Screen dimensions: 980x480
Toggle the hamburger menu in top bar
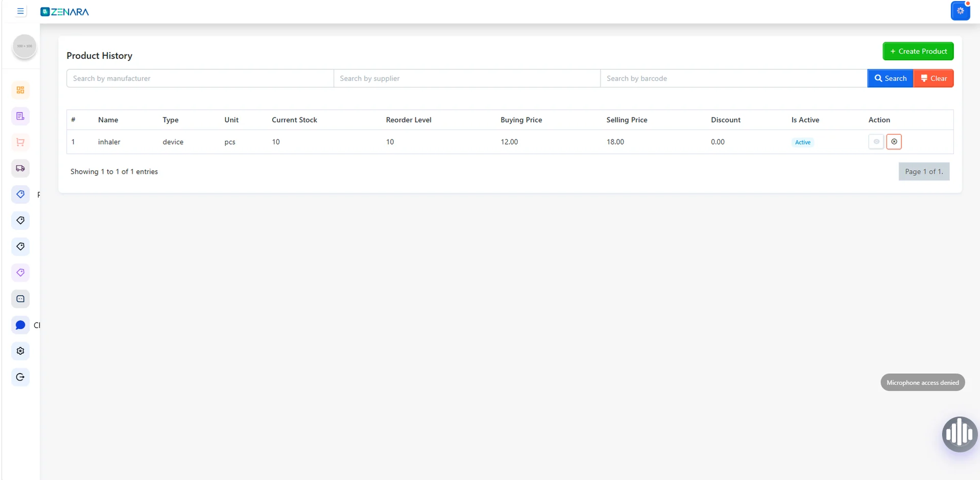point(20,11)
